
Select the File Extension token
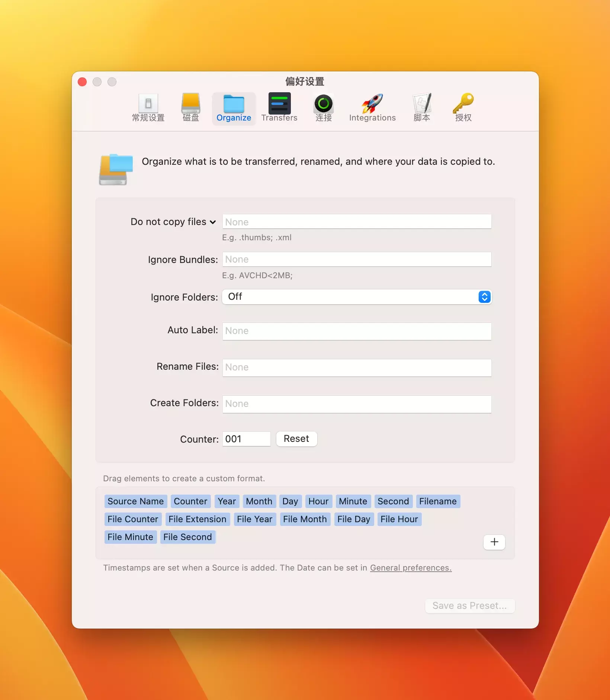(197, 519)
